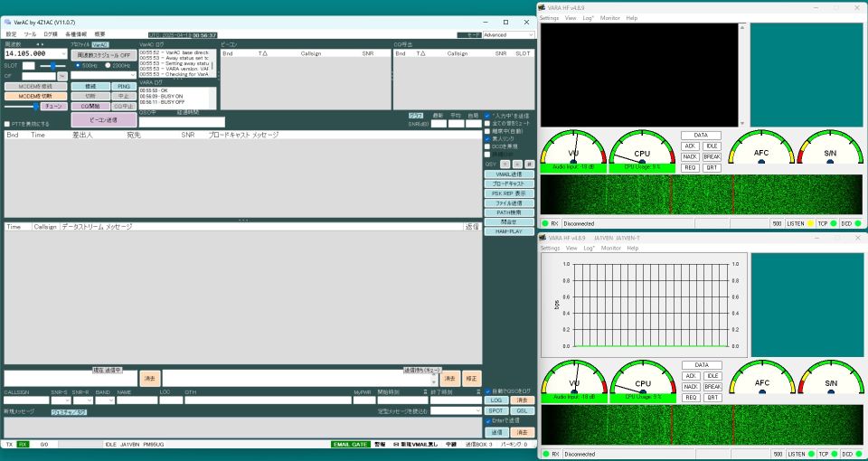Open the ツール menu in VarAC
868x461 pixels.
tap(30, 34)
